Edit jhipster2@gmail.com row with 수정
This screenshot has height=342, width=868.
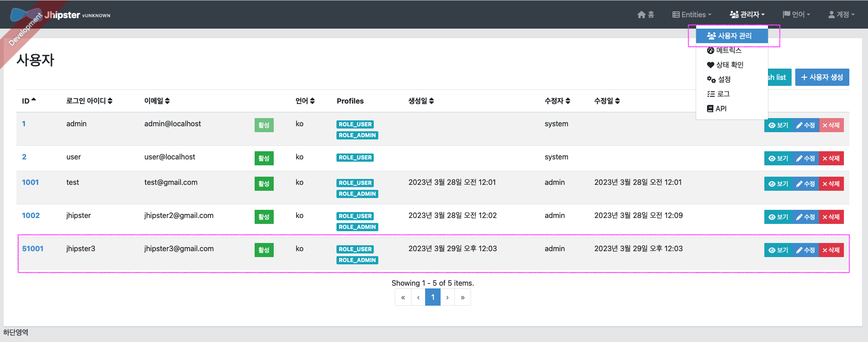pyautogui.click(x=805, y=217)
